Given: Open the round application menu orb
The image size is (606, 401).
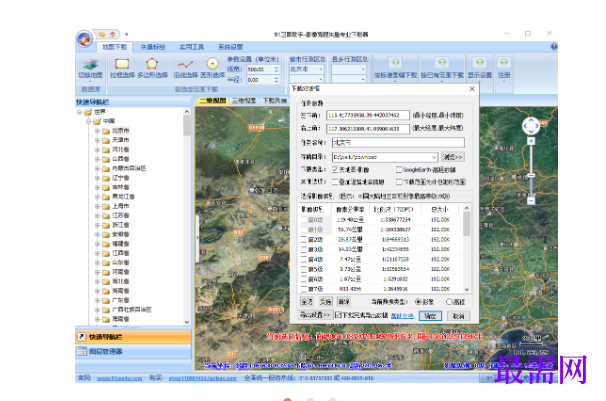Looking at the screenshot, I should click(84, 39).
